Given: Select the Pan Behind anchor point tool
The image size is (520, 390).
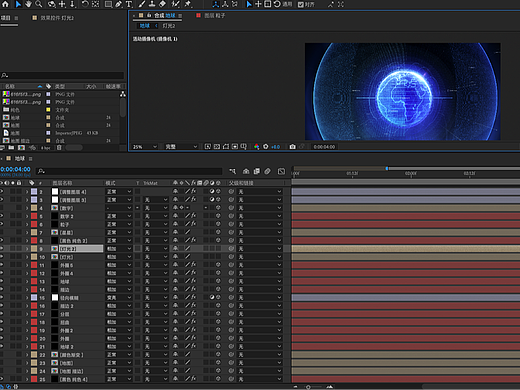Looking at the screenshot, I should [96, 4].
